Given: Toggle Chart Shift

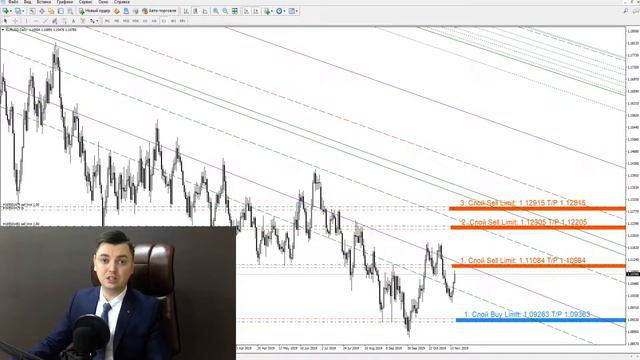Looking at the screenshot, I should (x=256, y=11).
